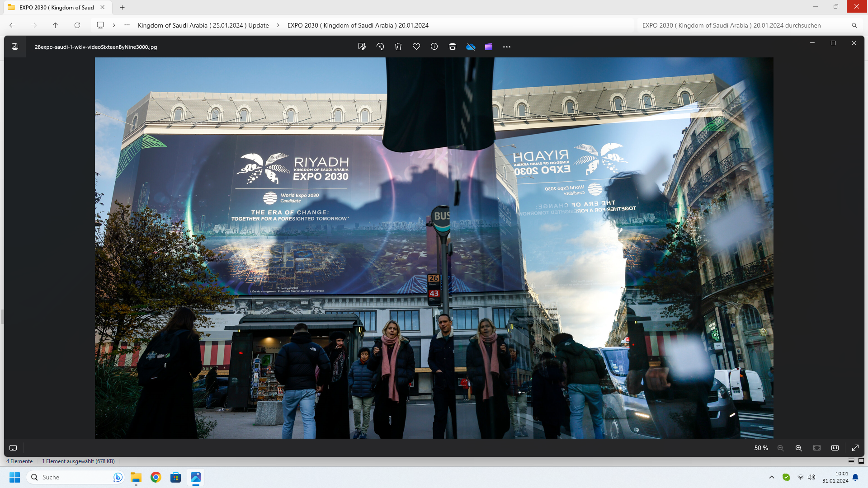This screenshot has height=488, width=868.
Task: Refresh the File Explorer folder
Action: tap(77, 25)
